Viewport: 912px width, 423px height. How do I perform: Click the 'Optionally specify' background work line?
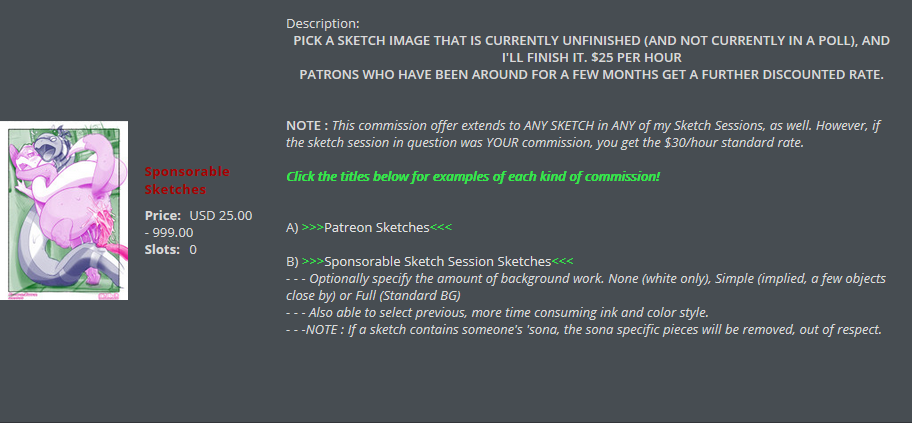[585, 279]
